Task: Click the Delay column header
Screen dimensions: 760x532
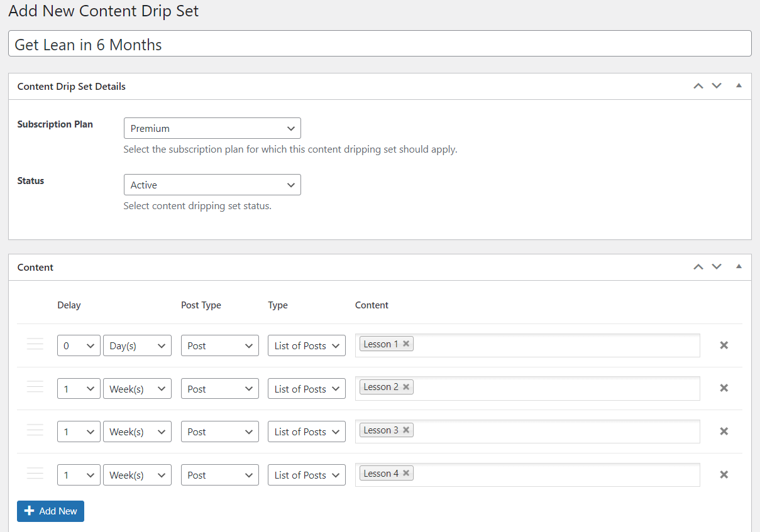Action: pos(69,305)
